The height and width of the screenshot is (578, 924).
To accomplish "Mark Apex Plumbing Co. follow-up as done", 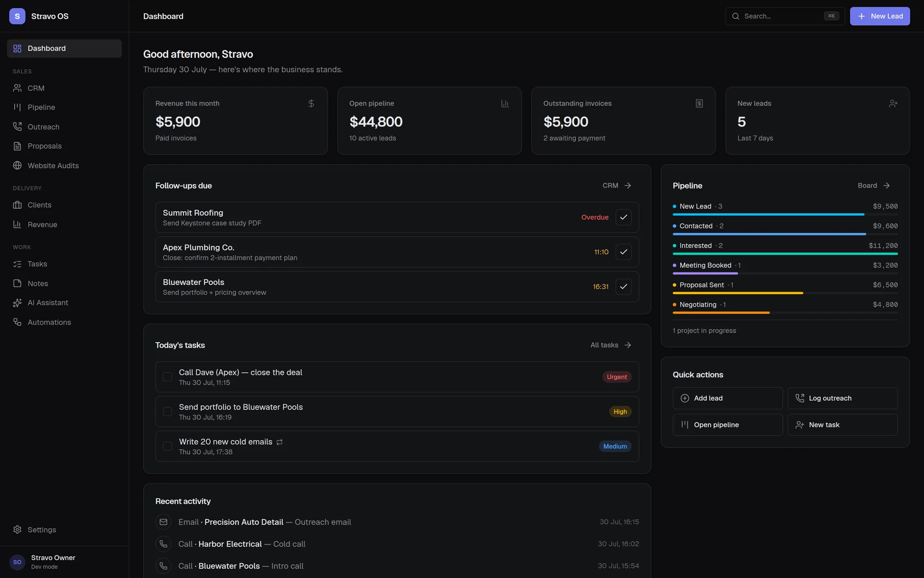I will 623,252.
